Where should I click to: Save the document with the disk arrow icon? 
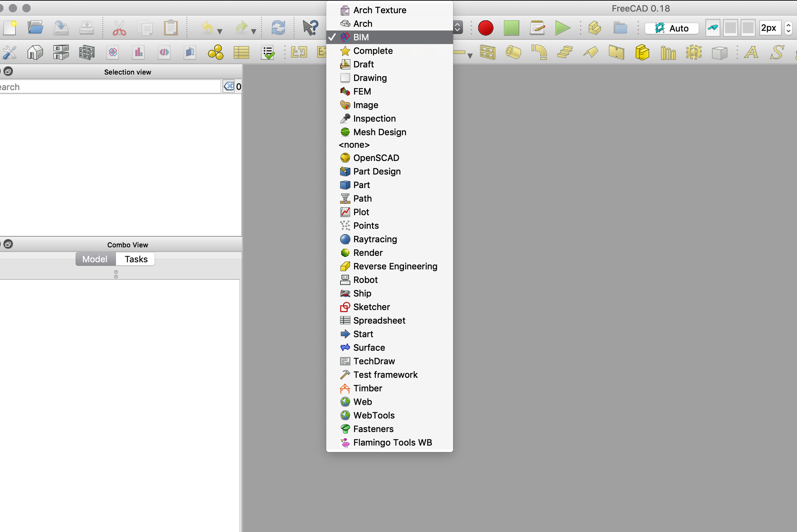pos(61,28)
